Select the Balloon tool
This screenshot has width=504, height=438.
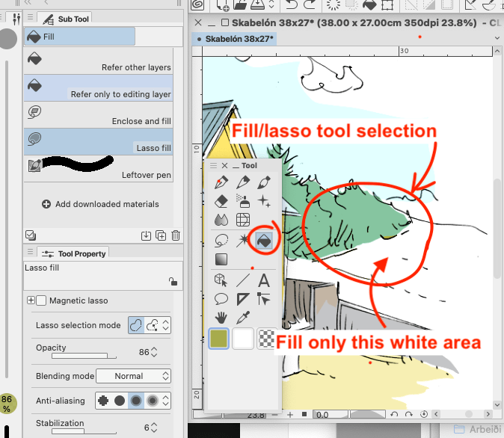(221, 299)
